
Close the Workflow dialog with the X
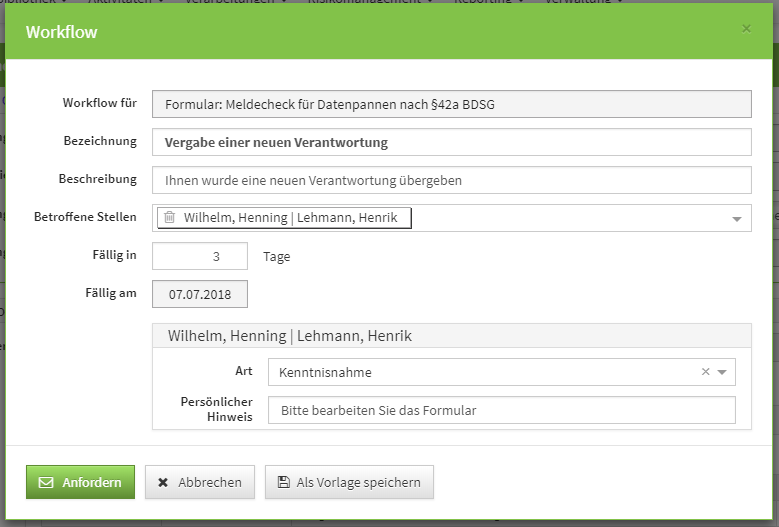click(746, 29)
